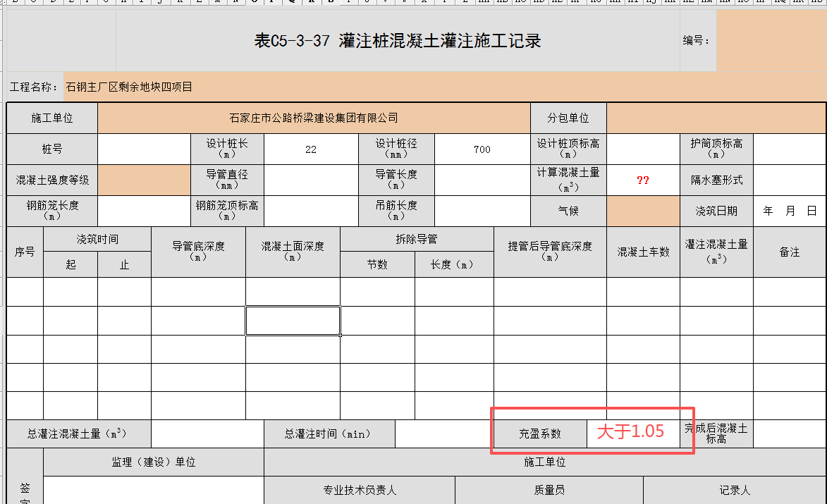
Task: Click the 工程名称 label
Action: [x=33, y=87]
